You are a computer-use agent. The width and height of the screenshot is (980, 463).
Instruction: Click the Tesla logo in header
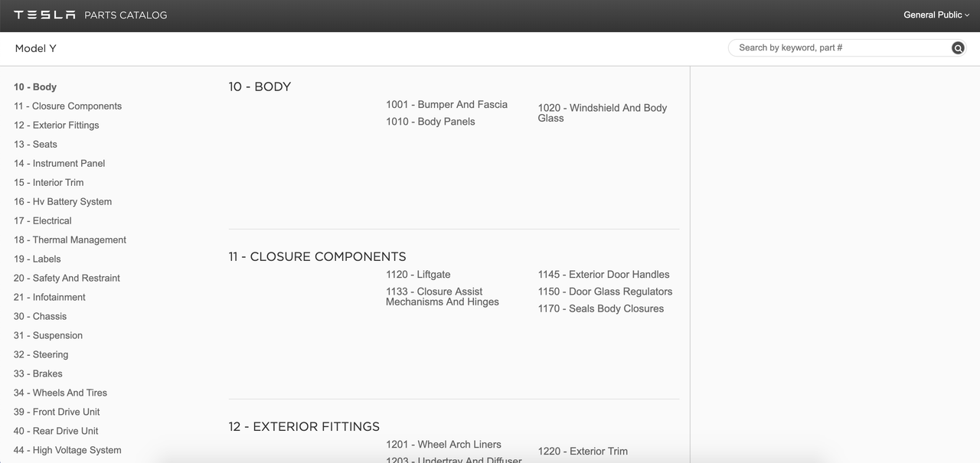point(44,15)
